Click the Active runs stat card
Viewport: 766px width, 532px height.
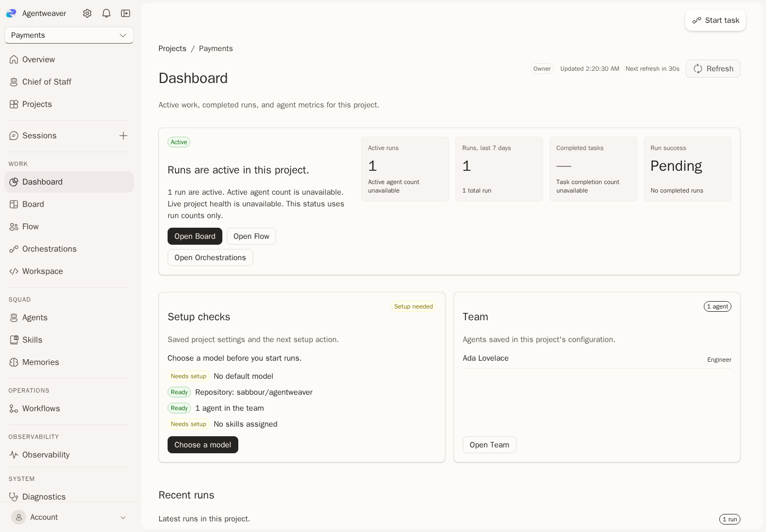405,169
